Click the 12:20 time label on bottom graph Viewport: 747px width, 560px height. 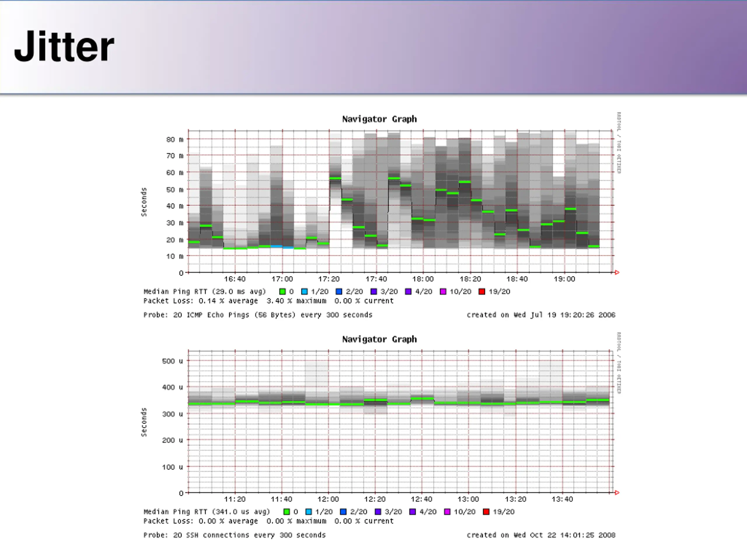click(374, 499)
